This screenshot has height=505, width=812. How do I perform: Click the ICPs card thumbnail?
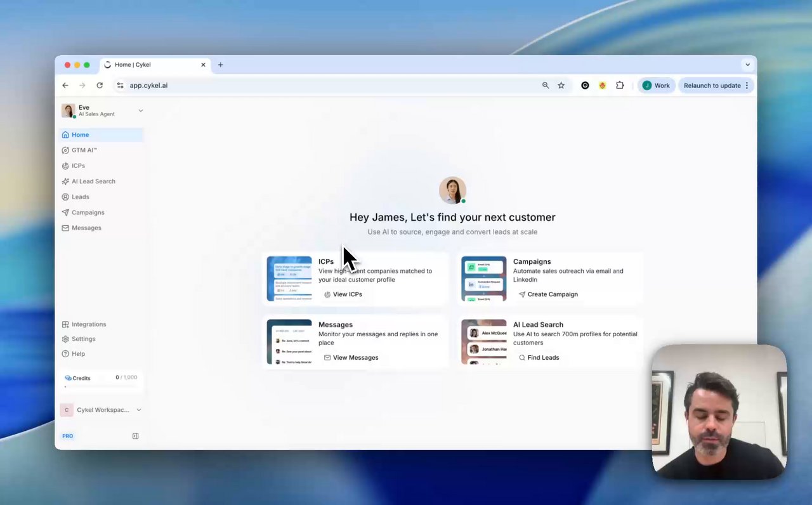289,279
